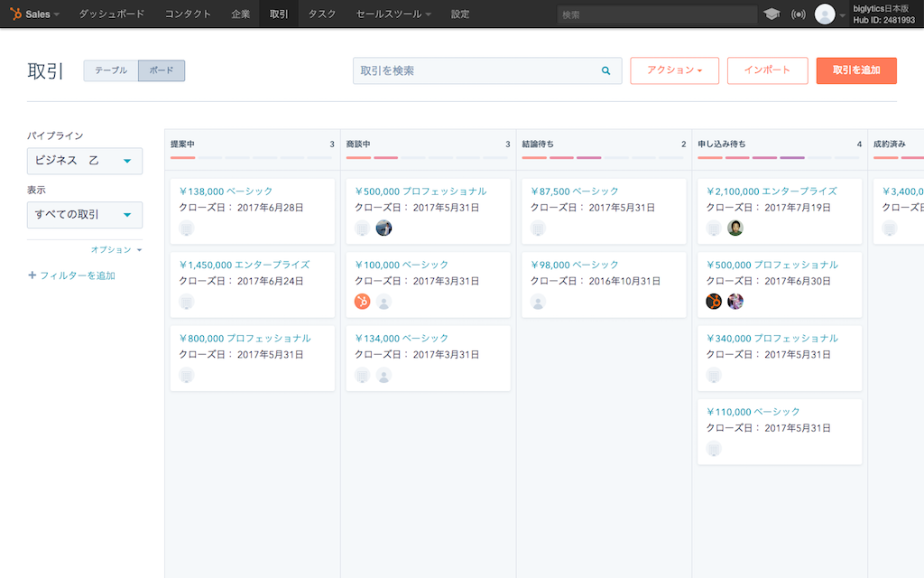The height and width of the screenshot is (578, 924).
Task: Open the academy graduation cap icon
Action: click(772, 14)
